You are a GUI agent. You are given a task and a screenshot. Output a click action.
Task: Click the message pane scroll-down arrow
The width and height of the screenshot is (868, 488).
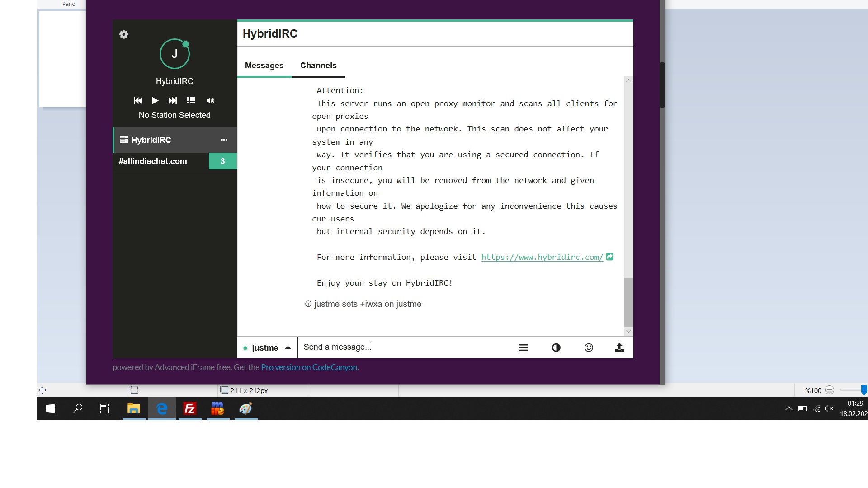tap(628, 332)
